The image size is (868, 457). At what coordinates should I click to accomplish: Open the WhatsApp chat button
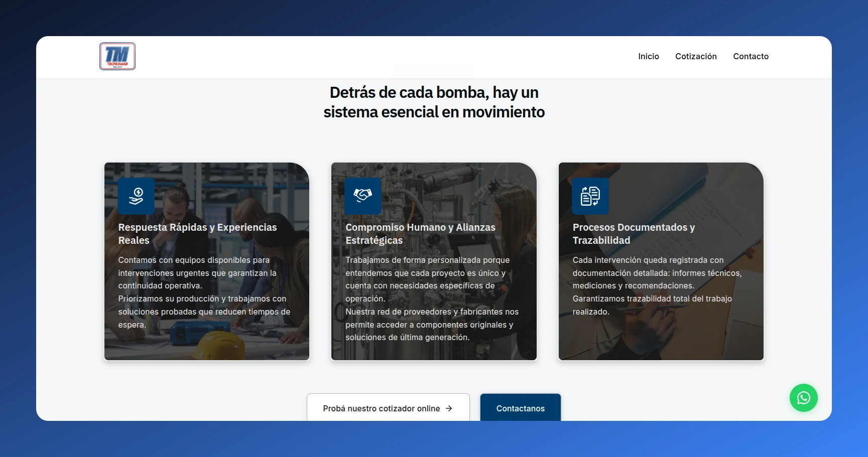tap(803, 398)
